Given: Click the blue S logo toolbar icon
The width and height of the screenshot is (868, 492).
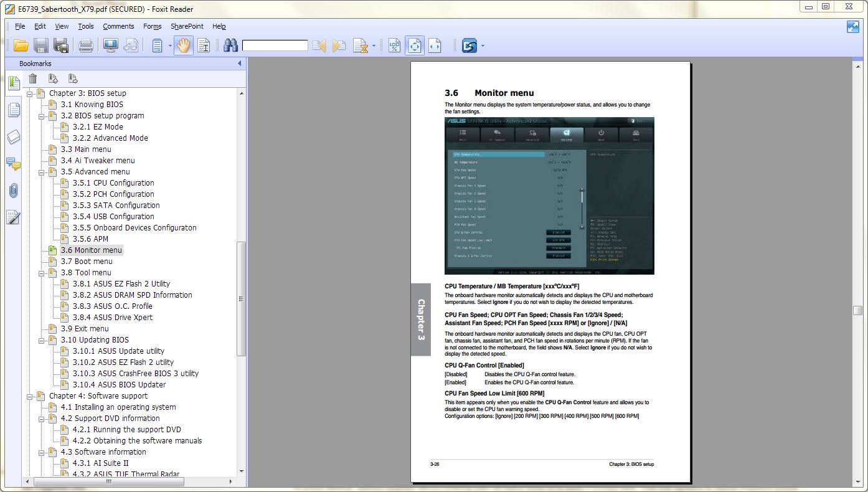Looking at the screenshot, I should click(469, 45).
